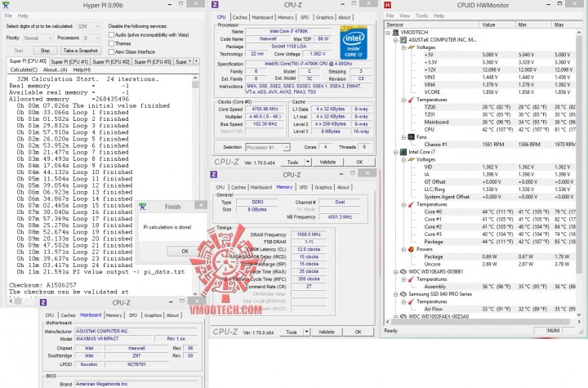Viewport: 588px width, 388px height.
Task: Open the HWMonitor View menu
Action: point(404,16)
